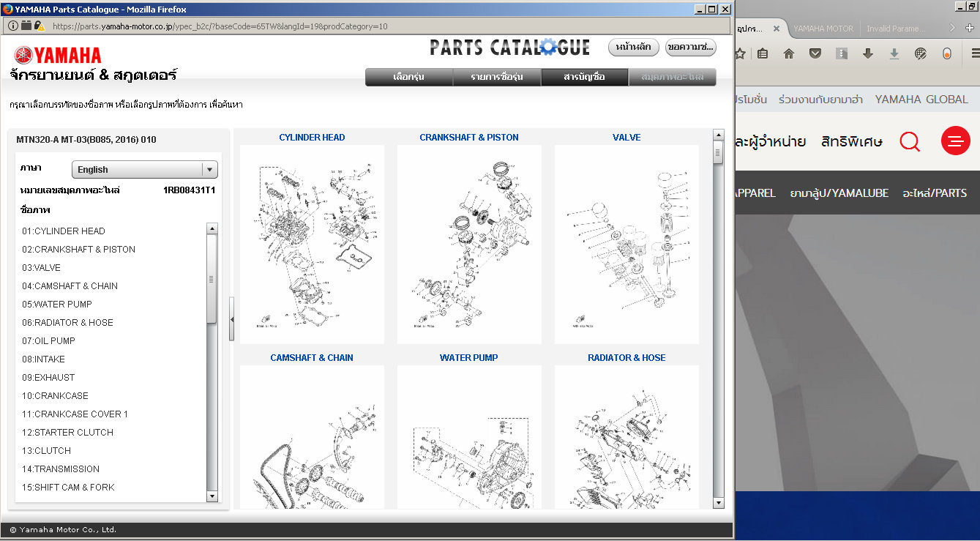Viewport: 980px width, 541px height.
Task: Open the English language dropdown
Action: tap(145, 169)
